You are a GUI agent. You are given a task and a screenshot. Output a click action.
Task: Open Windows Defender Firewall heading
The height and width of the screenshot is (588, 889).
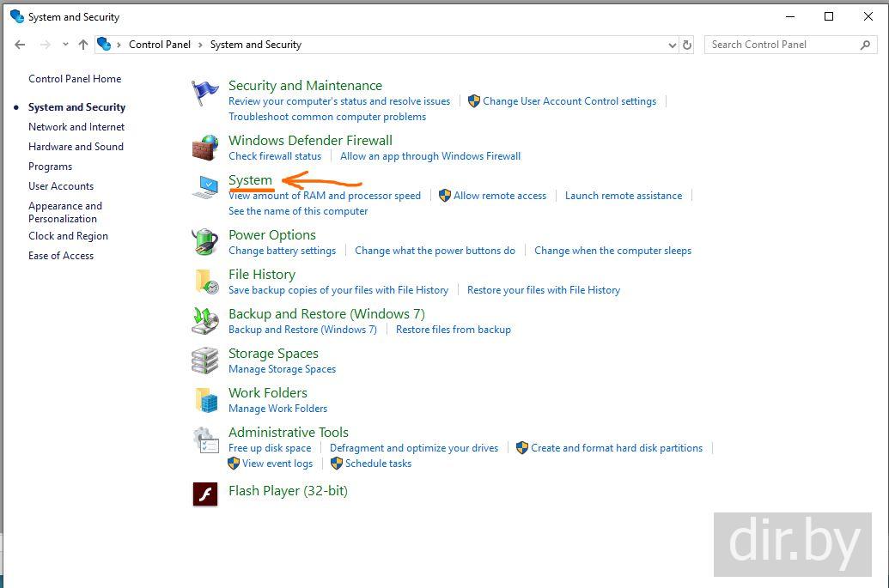(310, 141)
